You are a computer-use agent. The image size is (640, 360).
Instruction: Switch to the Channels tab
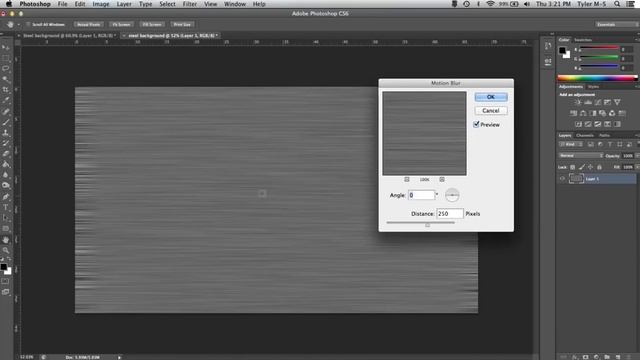click(585, 136)
